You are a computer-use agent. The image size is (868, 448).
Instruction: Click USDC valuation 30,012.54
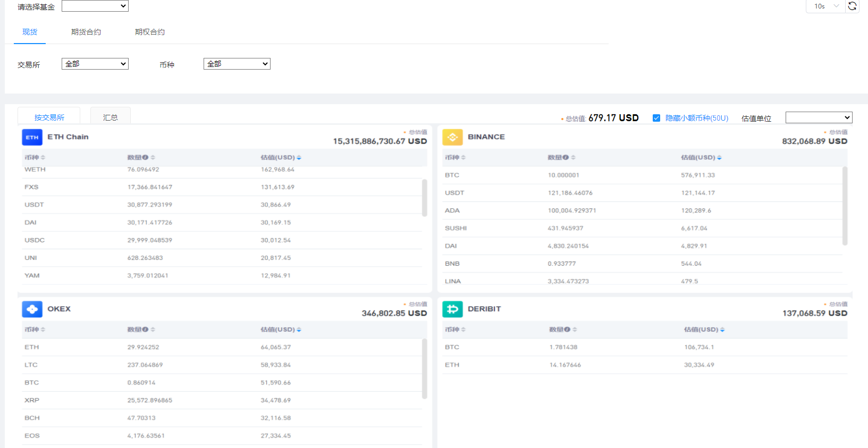tap(275, 240)
